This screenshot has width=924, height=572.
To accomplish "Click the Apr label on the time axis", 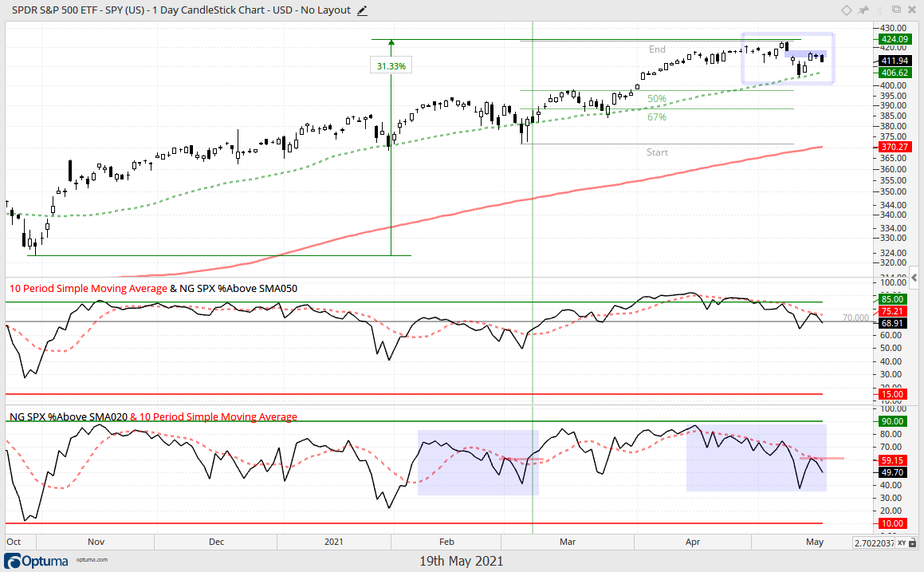I will [693, 542].
